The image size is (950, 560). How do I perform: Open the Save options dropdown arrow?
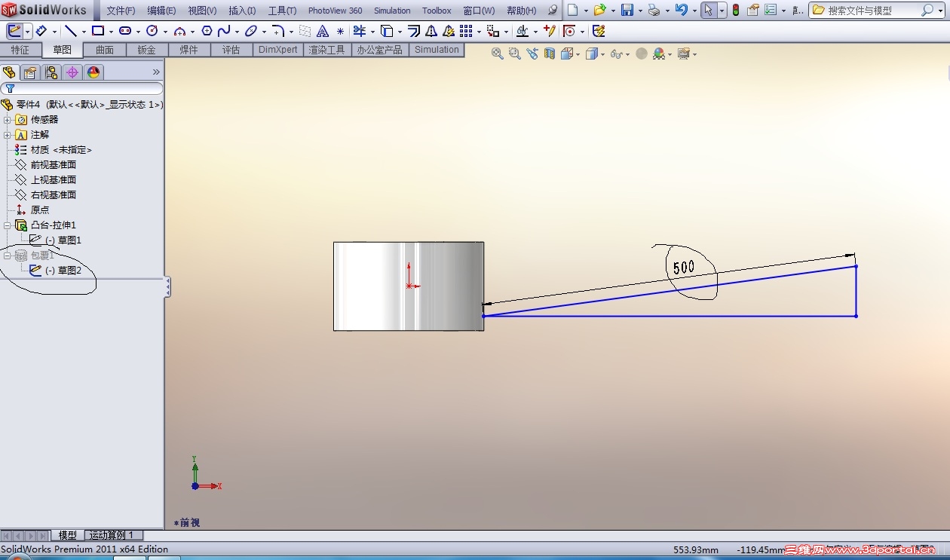tap(640, 11)
